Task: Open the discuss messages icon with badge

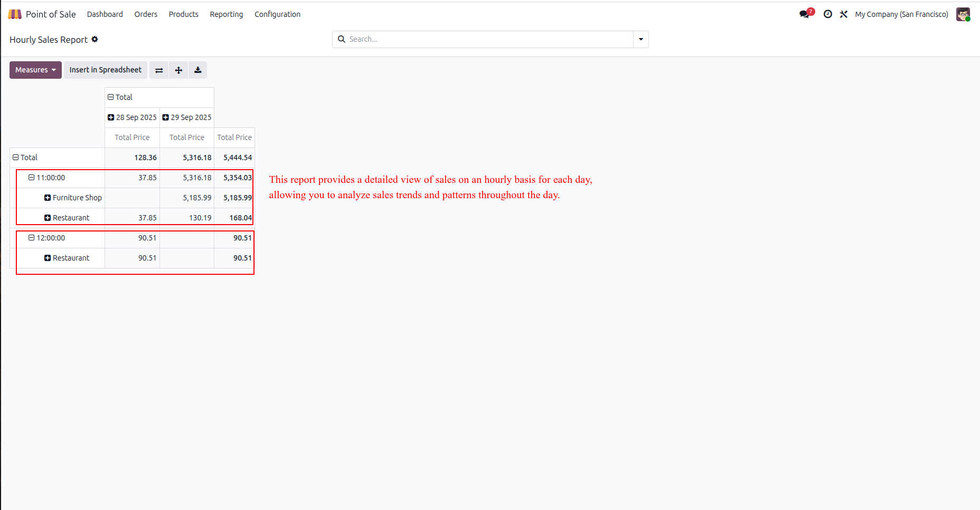Action: [806, 14]
